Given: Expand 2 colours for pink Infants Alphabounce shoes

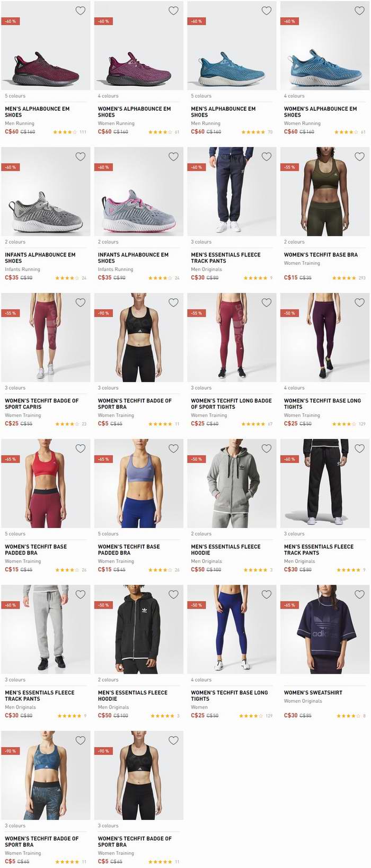Looking at the screenshot, I should [108, 242].
